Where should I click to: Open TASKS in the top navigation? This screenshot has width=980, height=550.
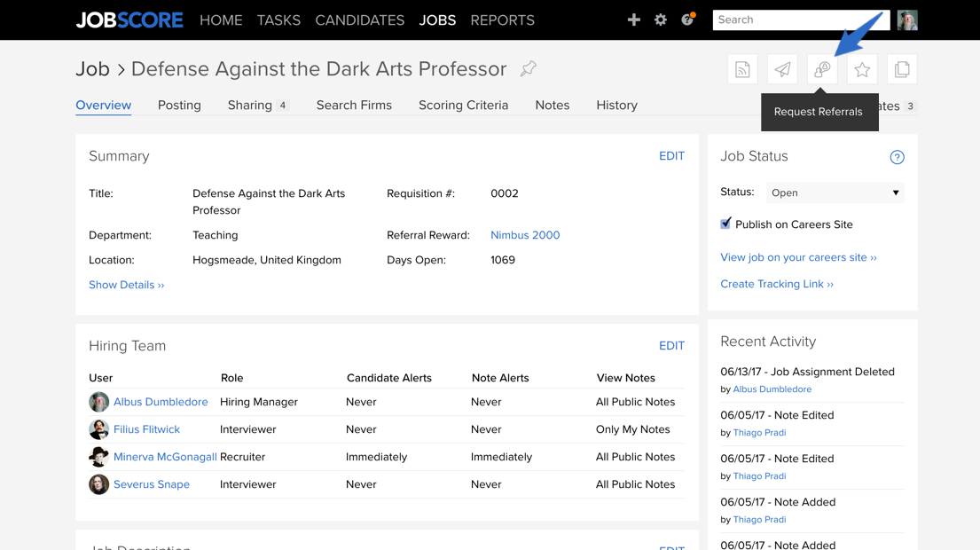[x=278, y=20]
